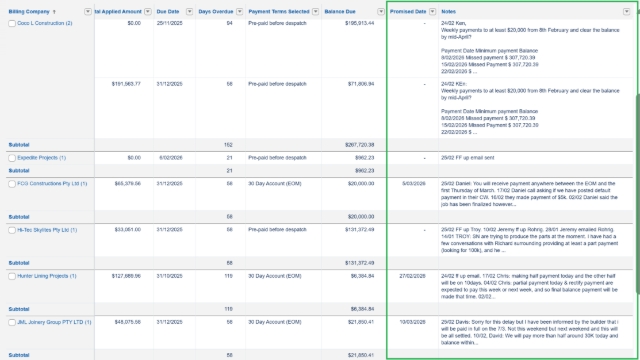
Task: Open the Expedite Projects (1) link
Action: pyautogui.click(x=41, y=158)
